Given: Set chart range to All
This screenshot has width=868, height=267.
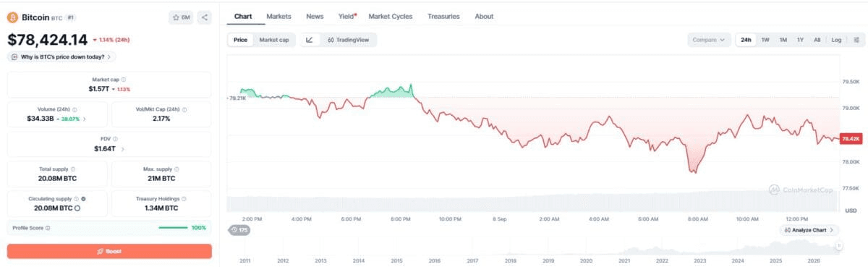Looking at the screenshot, I should pyautogui.click(x=817, y=40).
